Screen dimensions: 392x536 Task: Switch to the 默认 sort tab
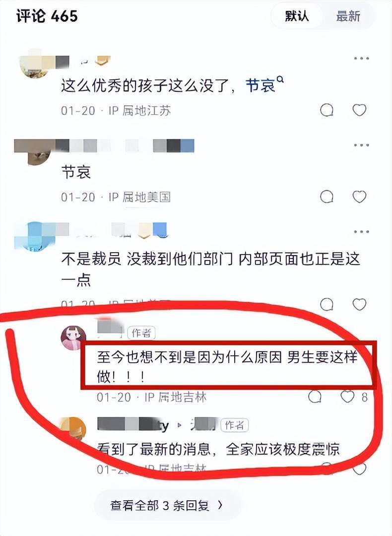coord(297,16)
